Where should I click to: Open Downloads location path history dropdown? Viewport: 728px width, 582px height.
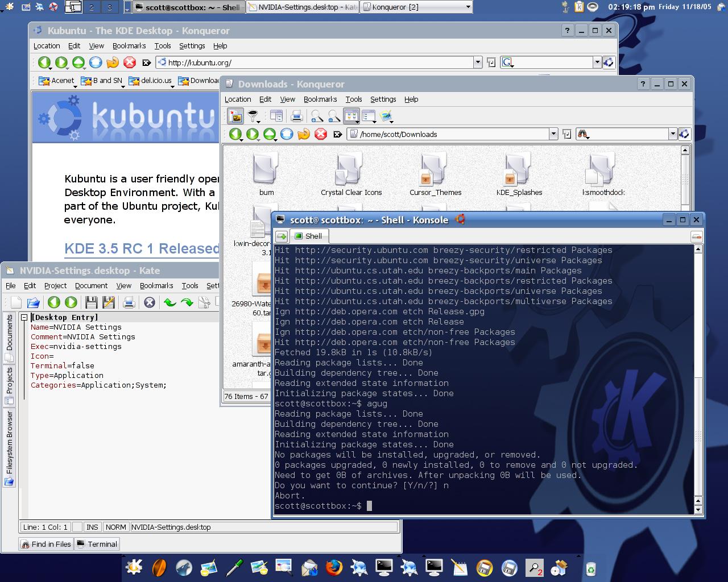[x=553, y=134]
